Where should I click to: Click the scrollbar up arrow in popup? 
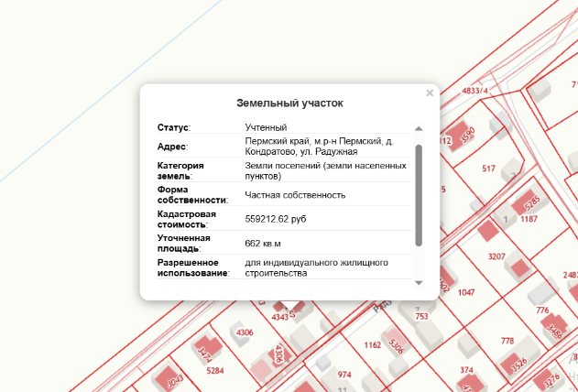419,129
